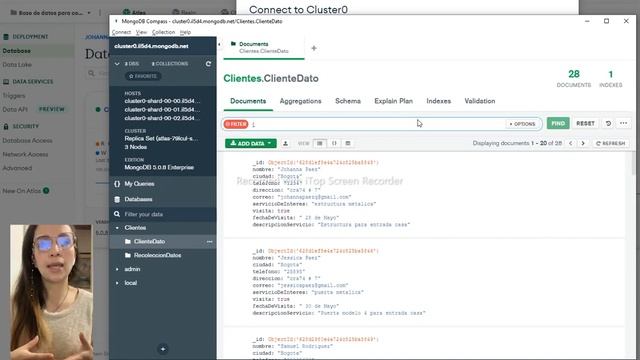Image resolution: width=640 pixels, height=360 pixels.
Task: Open the query bar more options ellipsis
Action: [623, 123]
